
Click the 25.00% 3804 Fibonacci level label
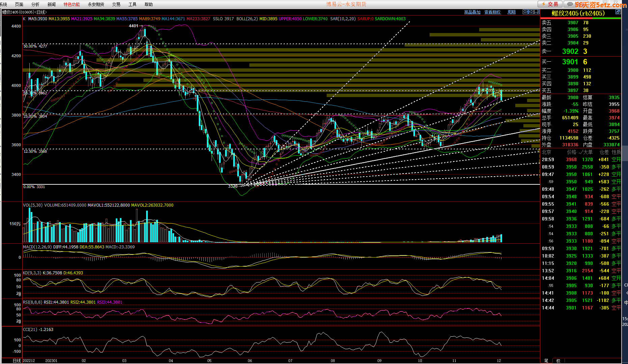click(x=35, y=116)
